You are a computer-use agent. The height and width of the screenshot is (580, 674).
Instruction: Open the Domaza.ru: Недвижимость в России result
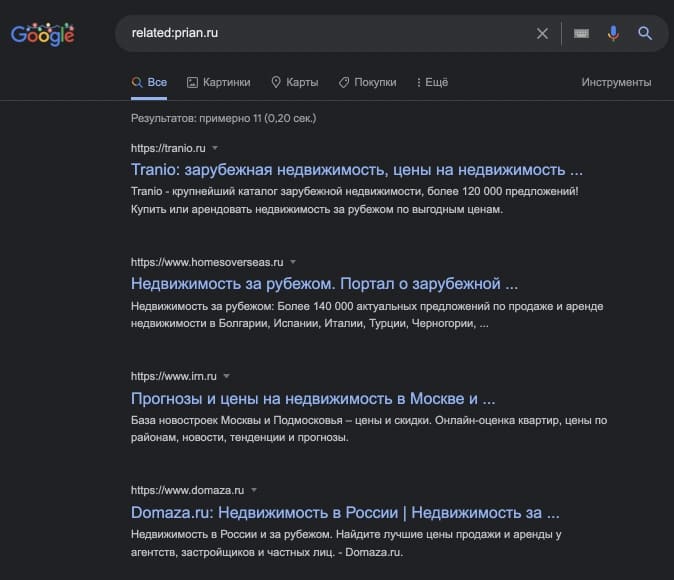click(345, 513)
